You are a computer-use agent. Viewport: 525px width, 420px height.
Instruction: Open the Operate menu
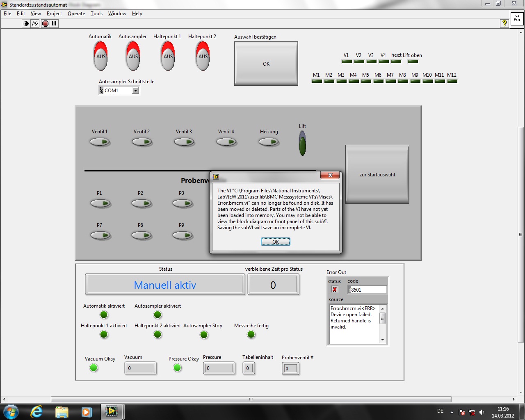(x=76, y=14)
